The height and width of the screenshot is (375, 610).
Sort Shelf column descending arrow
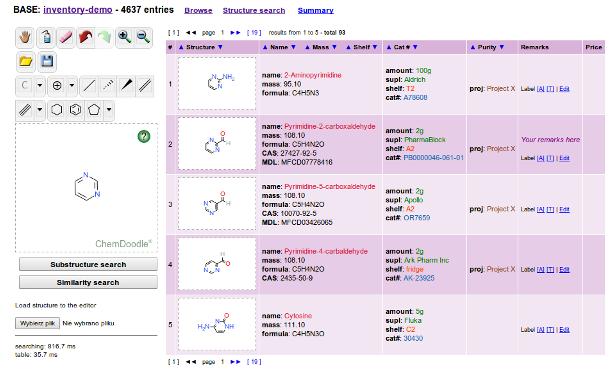coord(375,47)
